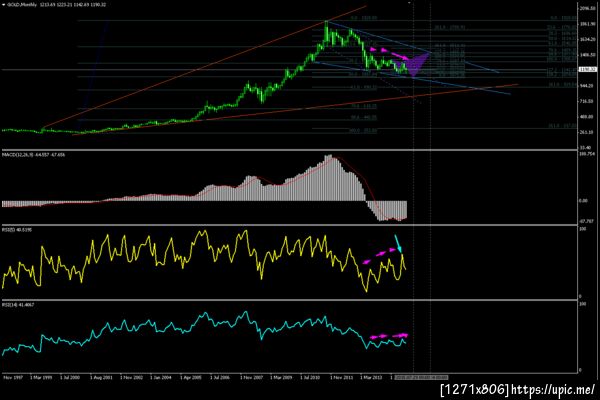The width and height of the screenshot is (600, 400).
Task: Click the Nov 1997 date on time axis
Action: point(13,377)
